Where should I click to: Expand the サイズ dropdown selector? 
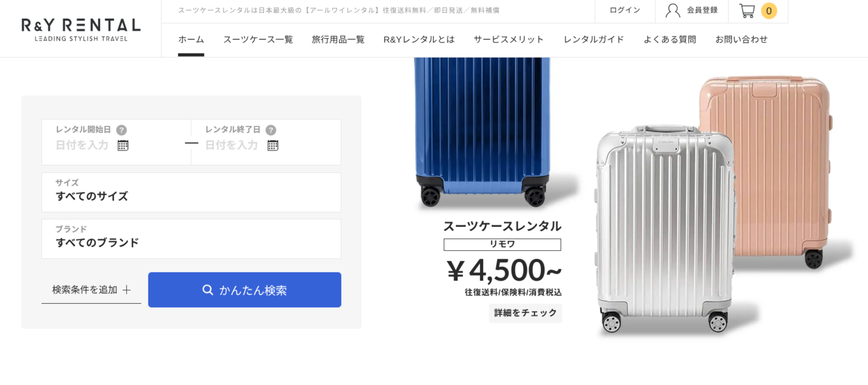[x=191, y=192]
